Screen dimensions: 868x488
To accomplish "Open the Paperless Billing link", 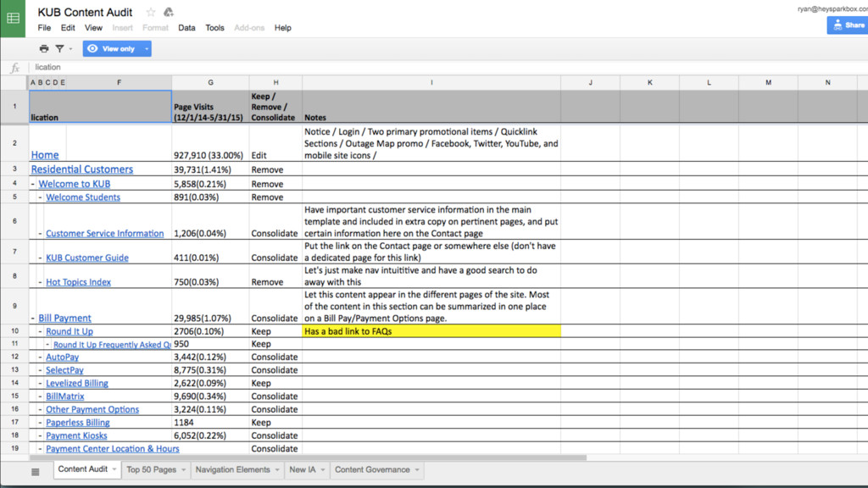I will point(77,423).
